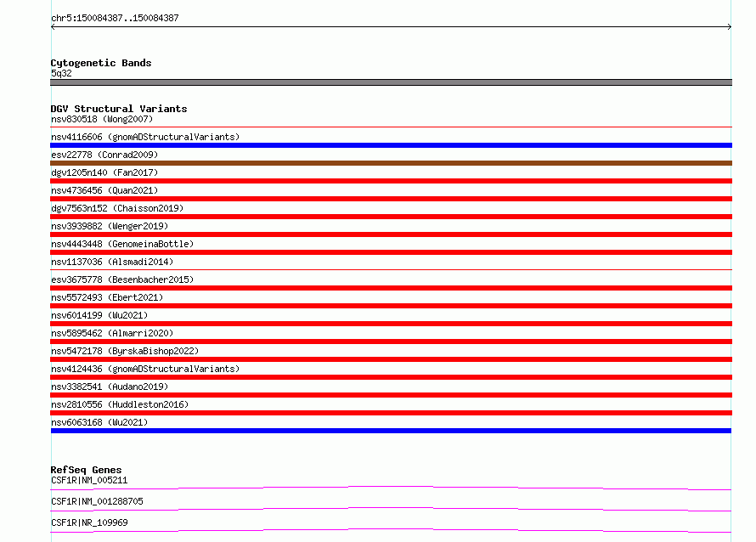
Task: Click the blue bar under nsv6063168
Action: 391,431
